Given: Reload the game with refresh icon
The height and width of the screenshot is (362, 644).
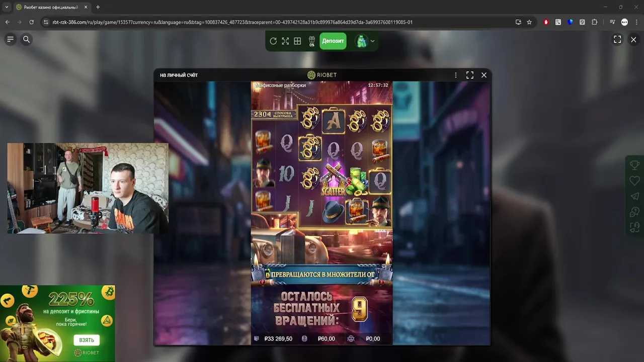Looking at the screenshot, I should coord(273,41).
